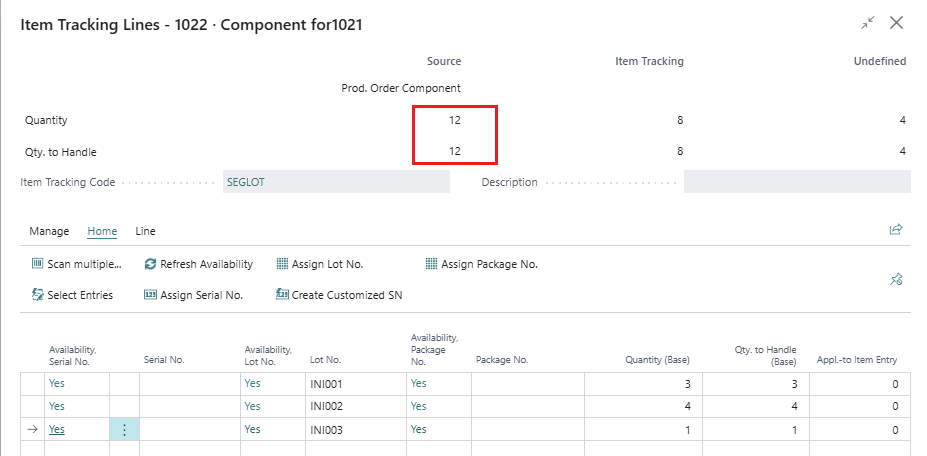Click the Serial No. column header
This screenshot has height=456, width=927.
(x=164, y=360)
